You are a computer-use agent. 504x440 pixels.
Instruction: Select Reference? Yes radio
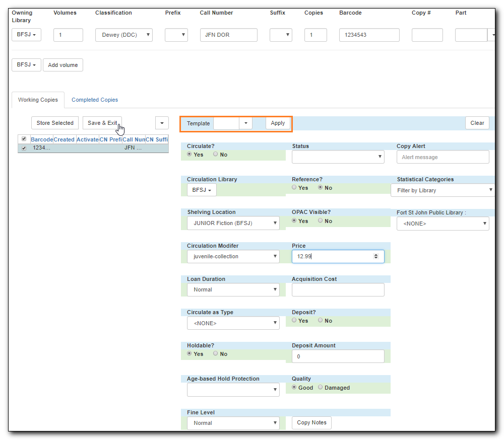294,187
